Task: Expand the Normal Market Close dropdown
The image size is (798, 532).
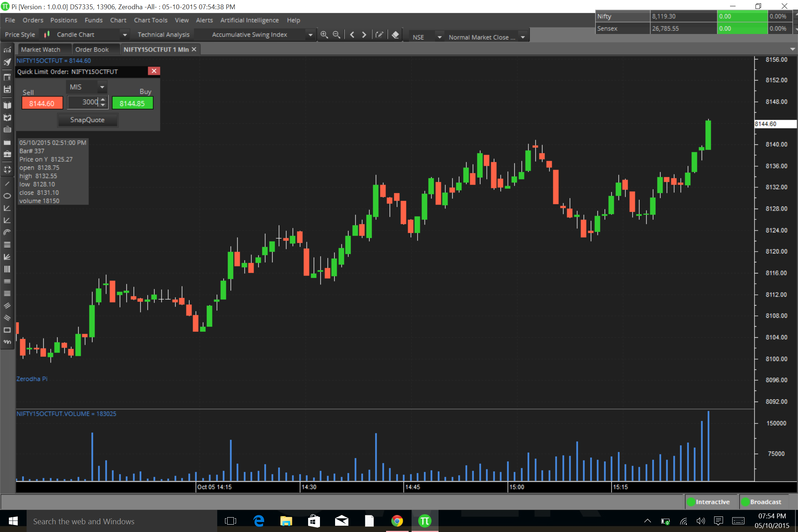Action: [523, 37]
